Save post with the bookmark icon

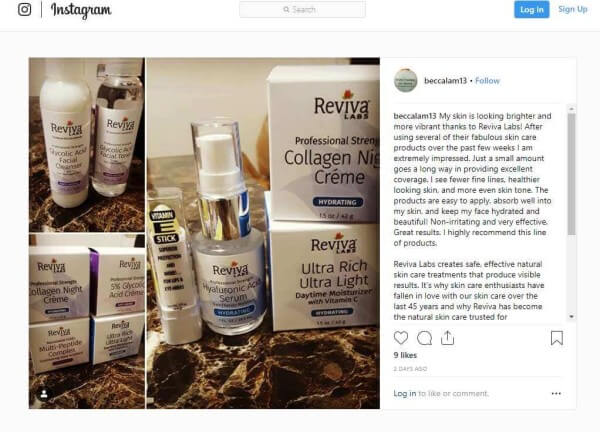pyautogui.click(x=557, y=338)
